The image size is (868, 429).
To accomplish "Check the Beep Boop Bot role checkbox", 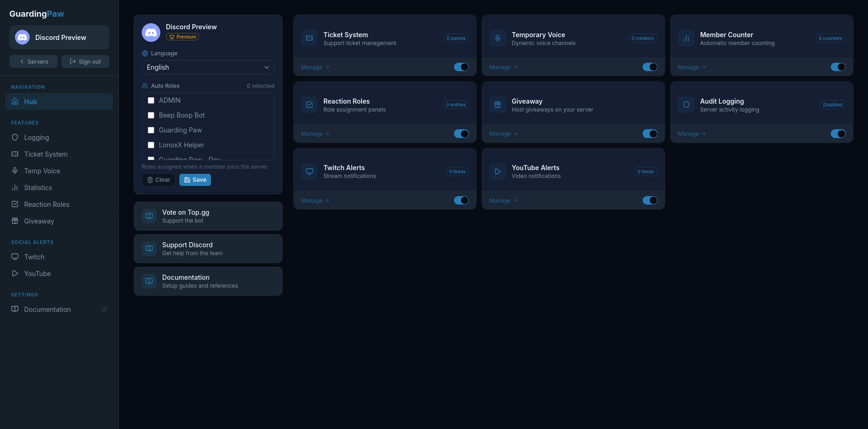I will (x=151, y=115).
